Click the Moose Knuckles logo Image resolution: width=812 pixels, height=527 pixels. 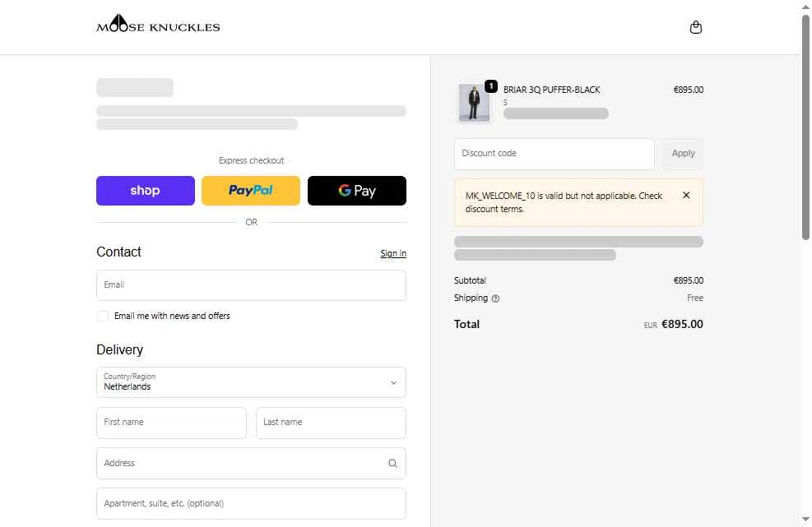point(158,23)
